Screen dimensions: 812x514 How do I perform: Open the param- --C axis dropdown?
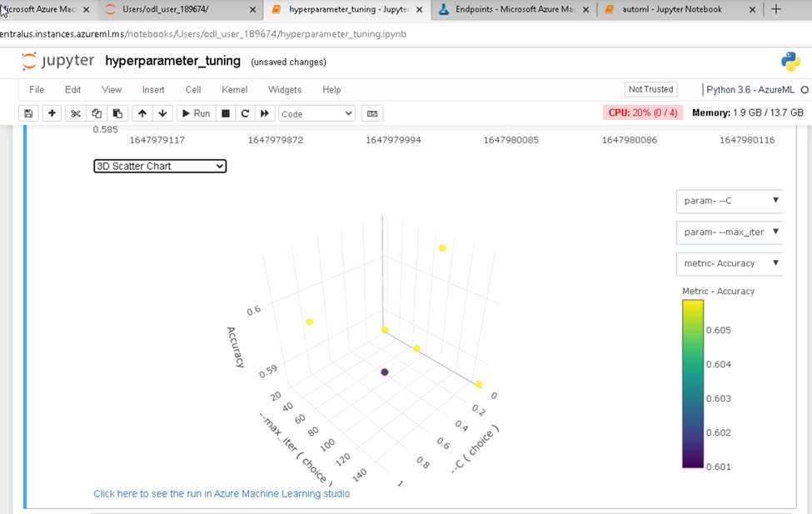point(730,201)
